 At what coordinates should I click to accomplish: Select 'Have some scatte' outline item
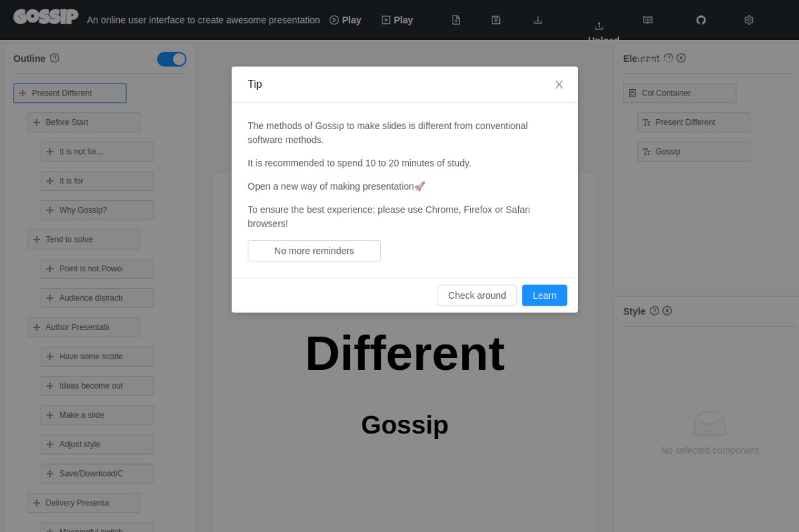pos(97,357)
